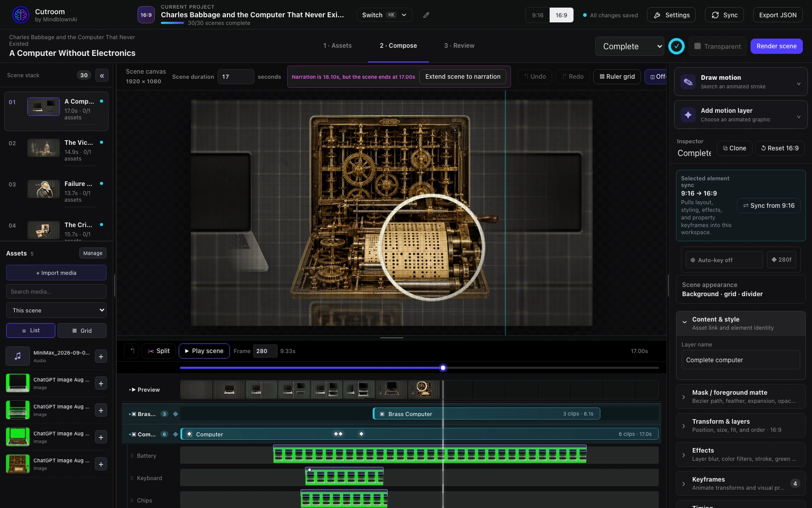
Task: Select scene 02 The Vic... in stack
Action: pyautogui.click(x=56, y=151)
